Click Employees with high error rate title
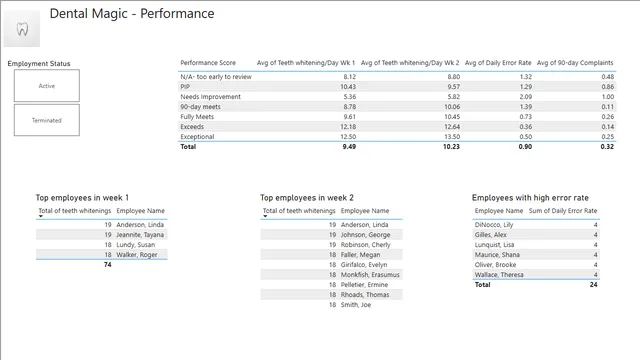This screenshot has height=360, width=640. click(x=530, y=198)
